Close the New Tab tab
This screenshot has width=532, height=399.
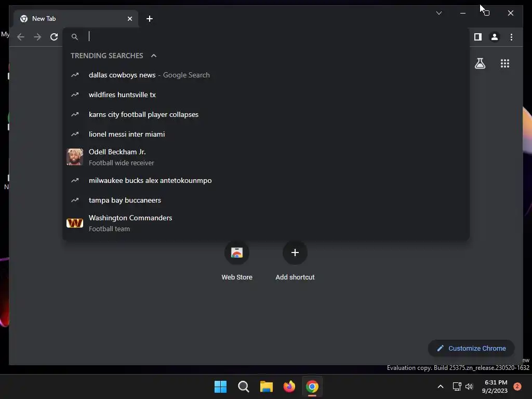pos(129,19)
